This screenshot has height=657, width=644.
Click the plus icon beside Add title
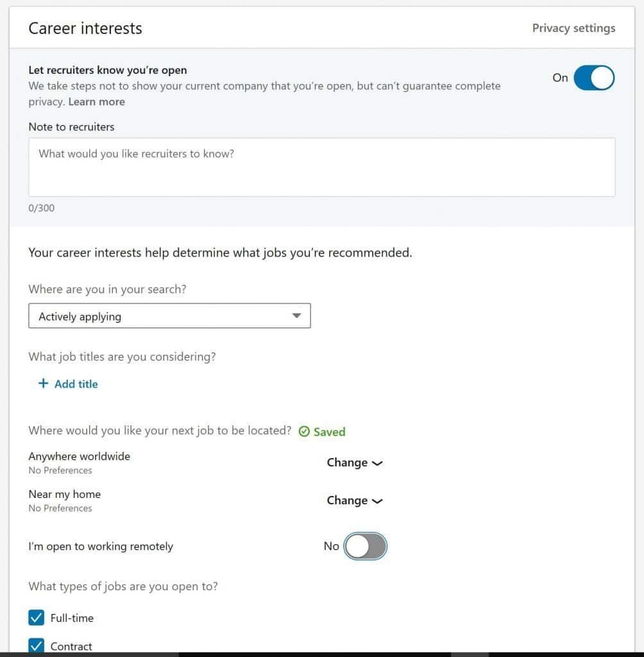43,384
